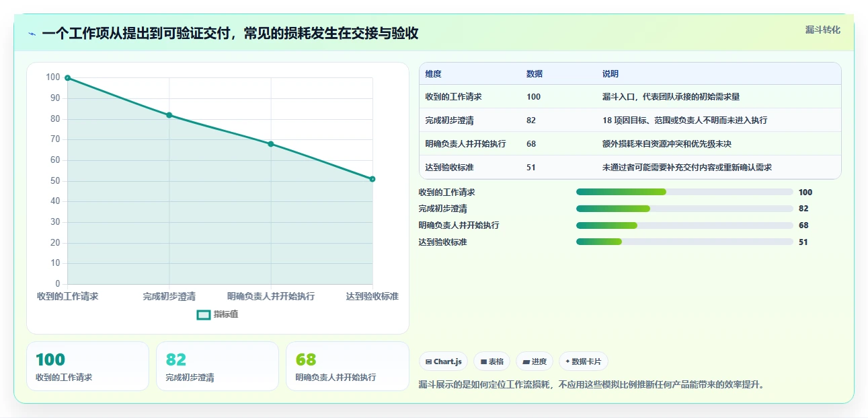Click the progress value 68 beside its bar
Viewport: 868px width, 418px height.
(x=803, y=225)
